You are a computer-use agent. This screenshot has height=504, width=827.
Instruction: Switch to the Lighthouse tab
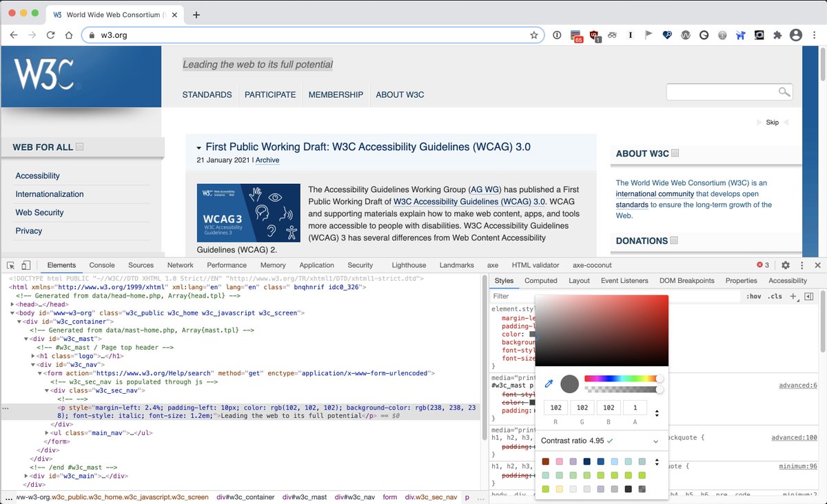coord(409,265)
